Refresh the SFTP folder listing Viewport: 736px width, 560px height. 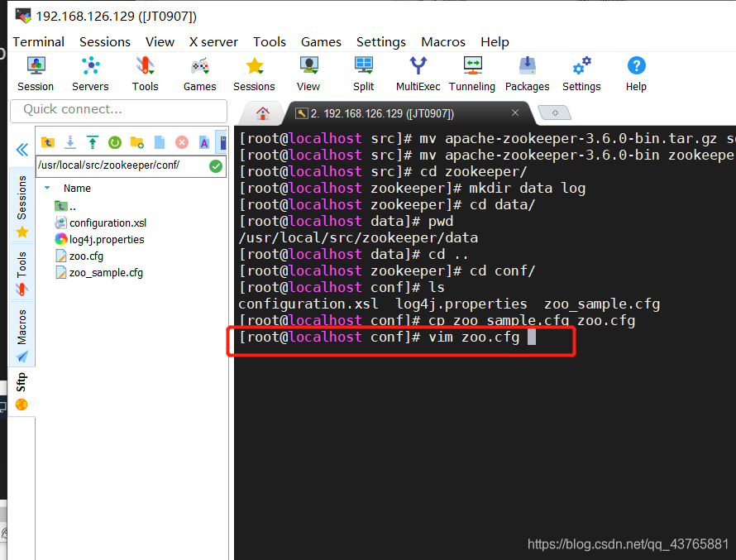pos(114,142)
